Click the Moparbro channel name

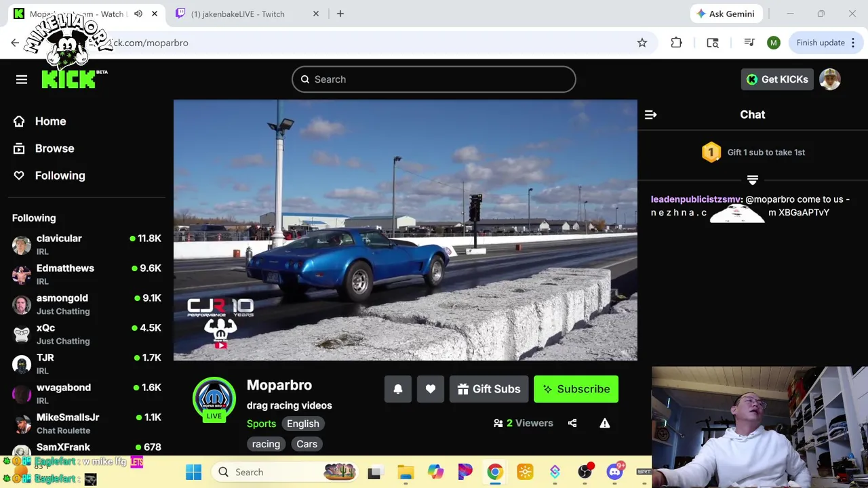(279, 385)
